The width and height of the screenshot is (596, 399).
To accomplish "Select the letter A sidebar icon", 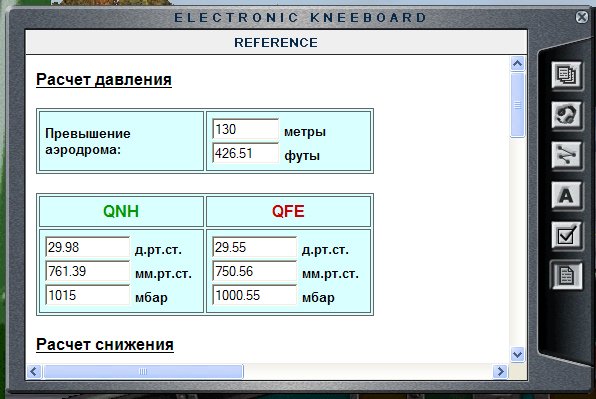I will pos(567,195).
